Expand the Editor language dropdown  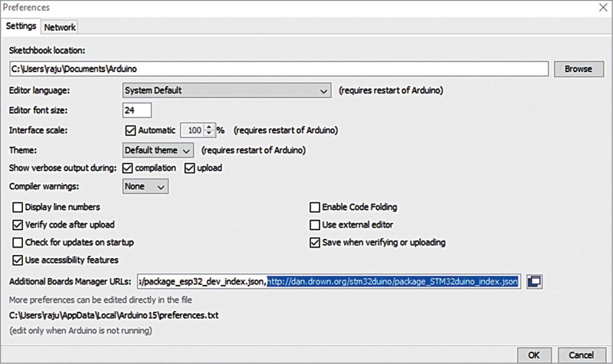click(227, 90)
